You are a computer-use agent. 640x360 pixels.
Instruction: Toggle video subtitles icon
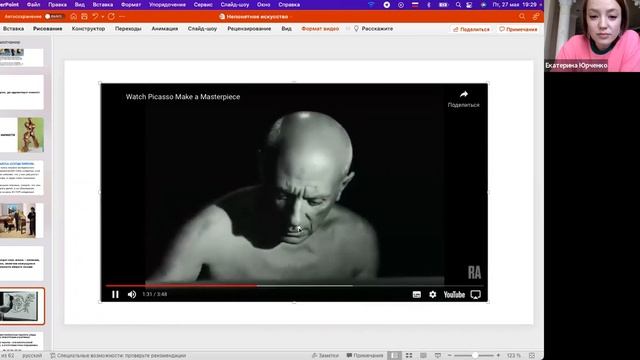(x=416, y=295)
